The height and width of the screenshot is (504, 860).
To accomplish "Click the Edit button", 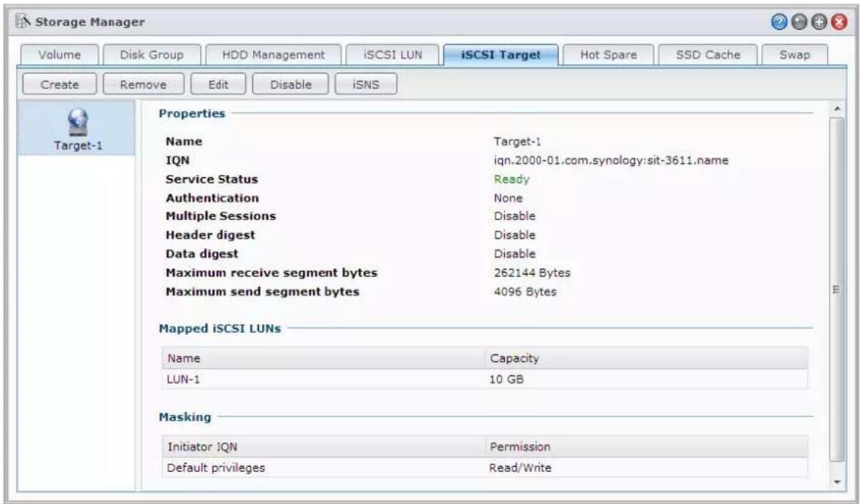I will (x=219, y=85).
